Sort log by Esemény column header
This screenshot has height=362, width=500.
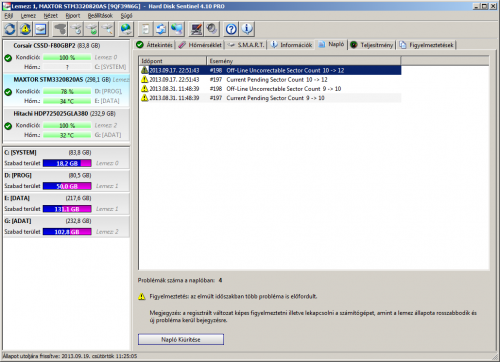point(304,61)
